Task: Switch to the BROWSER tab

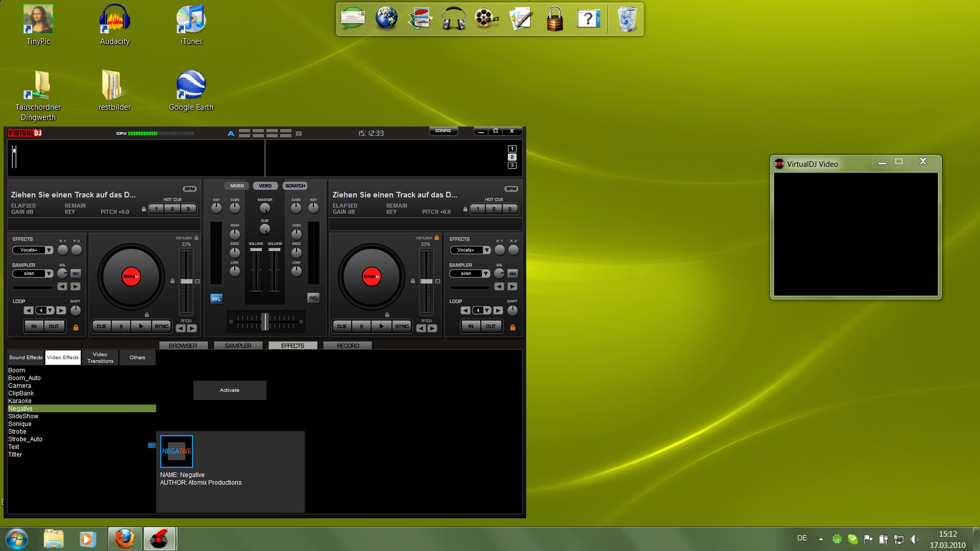Action: pyautogui.click(x=183, y=346)
